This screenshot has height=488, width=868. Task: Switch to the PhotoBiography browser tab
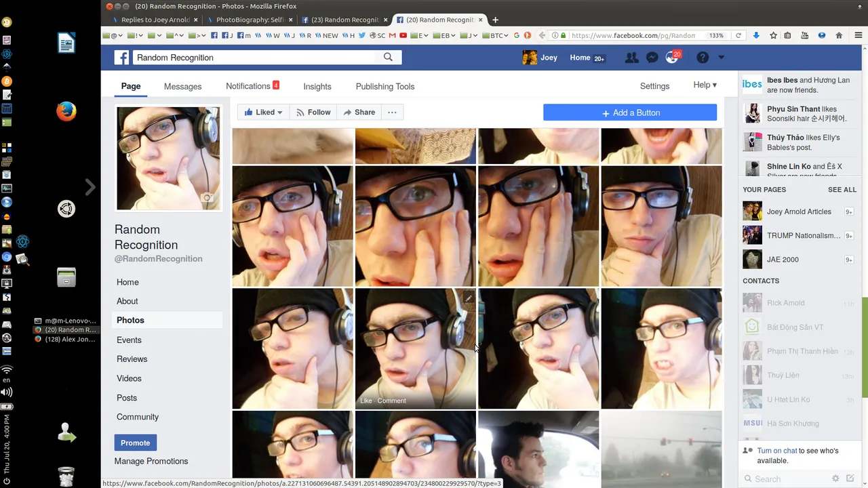pyautogui.click(x=249, y=20)
